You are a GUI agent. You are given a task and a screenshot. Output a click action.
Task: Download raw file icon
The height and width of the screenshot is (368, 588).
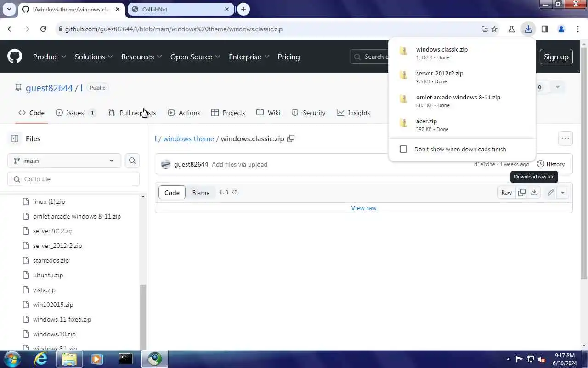click(534, 192)
